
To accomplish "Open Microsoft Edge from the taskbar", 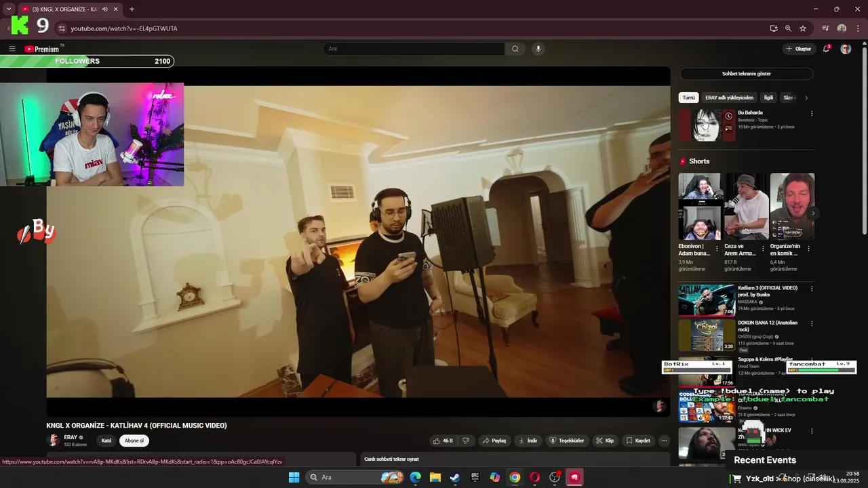I will click(x=416, y=477).
